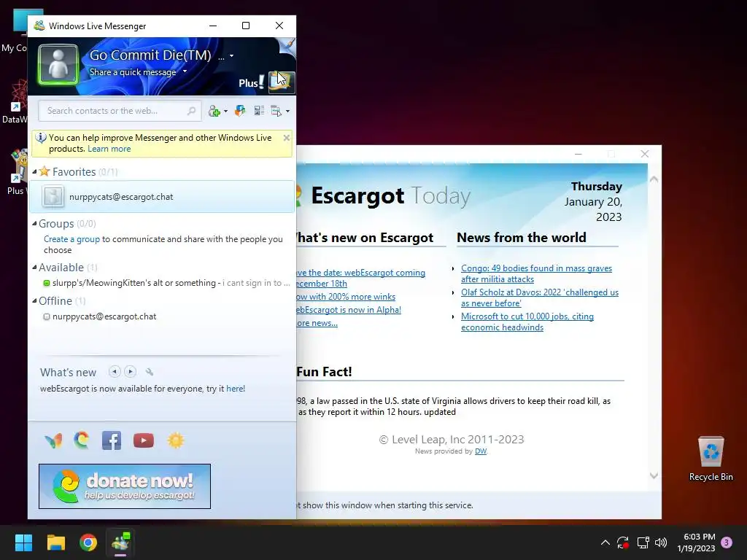Click the What's new wrench settings icon

coord(149,372)
